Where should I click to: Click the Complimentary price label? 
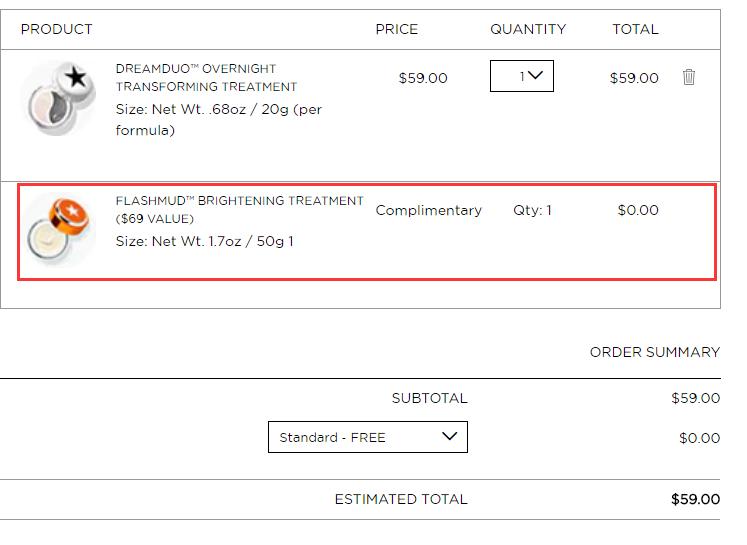pos(429,210)
